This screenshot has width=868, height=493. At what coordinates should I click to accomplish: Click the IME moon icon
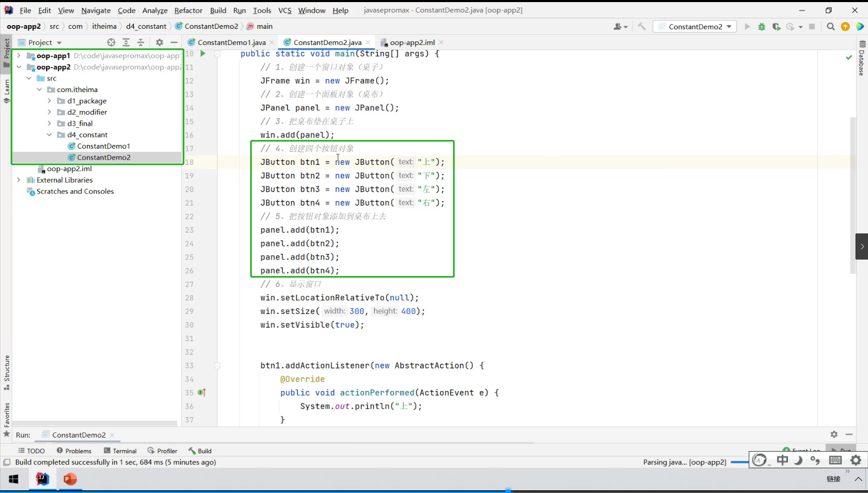click(798, 460)
